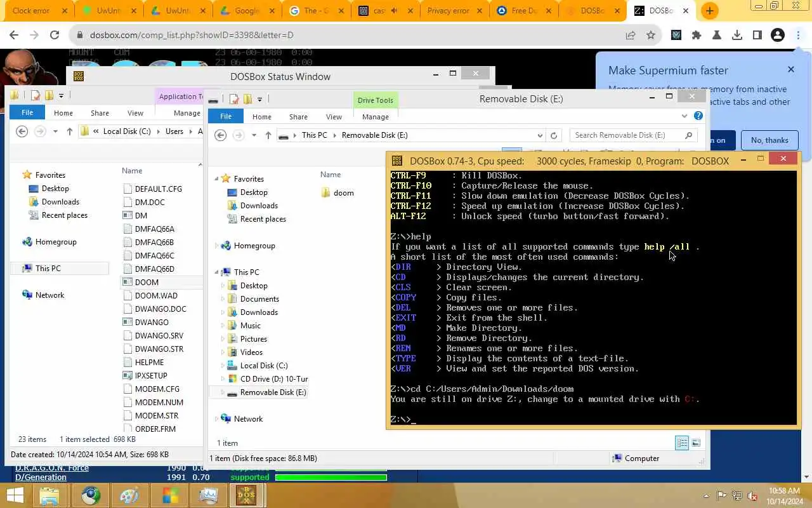Dismiss the Make Supermium faster popup
The width and height of the screenshot is (812, 508).
(790, 69)
